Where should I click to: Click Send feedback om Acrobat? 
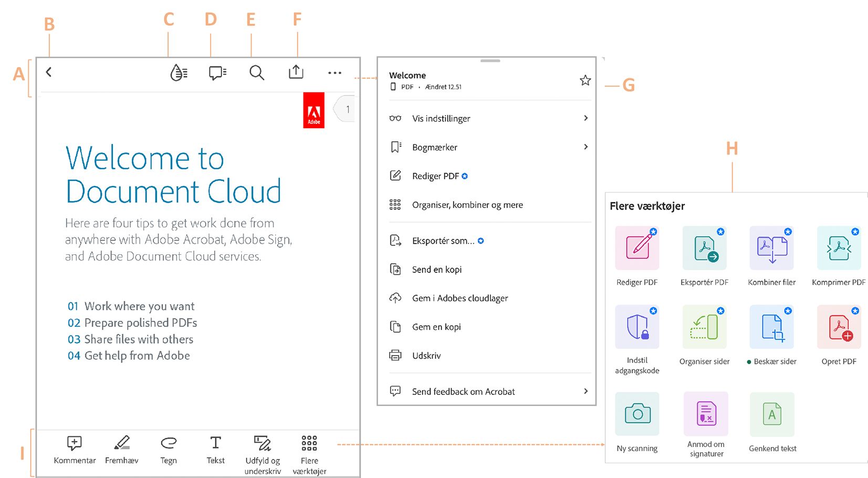462,391
